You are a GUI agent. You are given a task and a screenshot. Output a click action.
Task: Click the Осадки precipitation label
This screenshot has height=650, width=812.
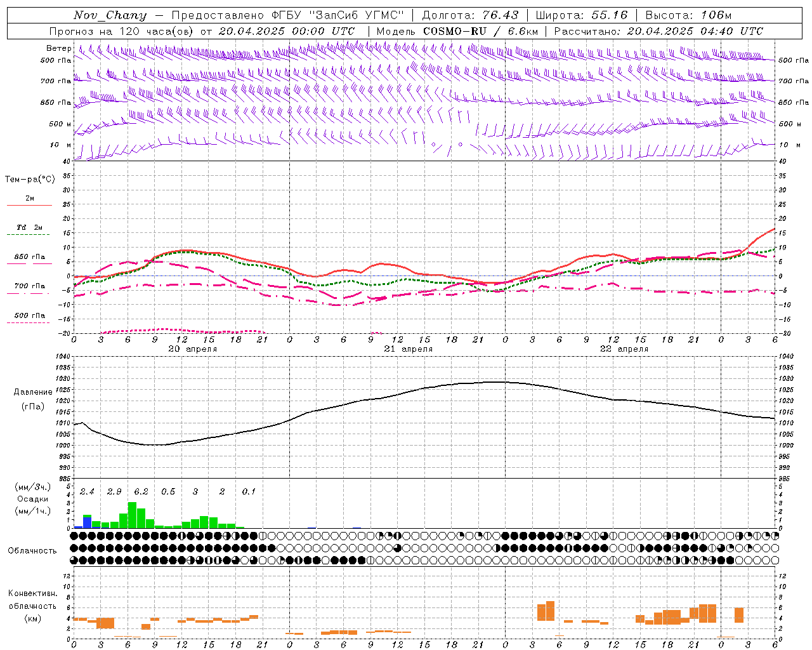pyautogui.click(x=33, y=499)
